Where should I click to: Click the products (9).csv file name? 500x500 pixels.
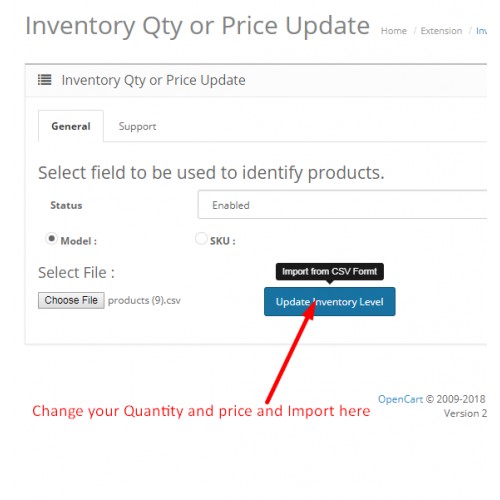[144, 301]
